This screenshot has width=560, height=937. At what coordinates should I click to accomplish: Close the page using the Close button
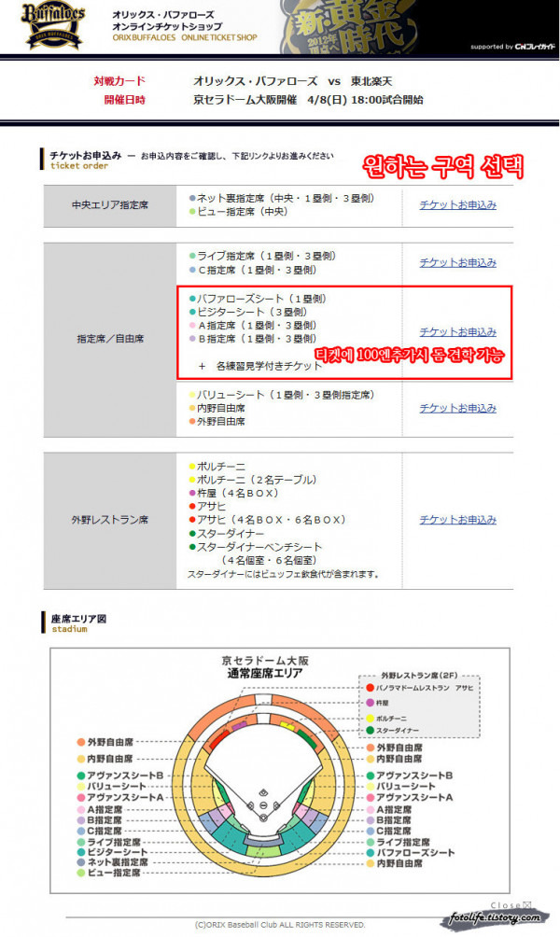coord(511,905)
